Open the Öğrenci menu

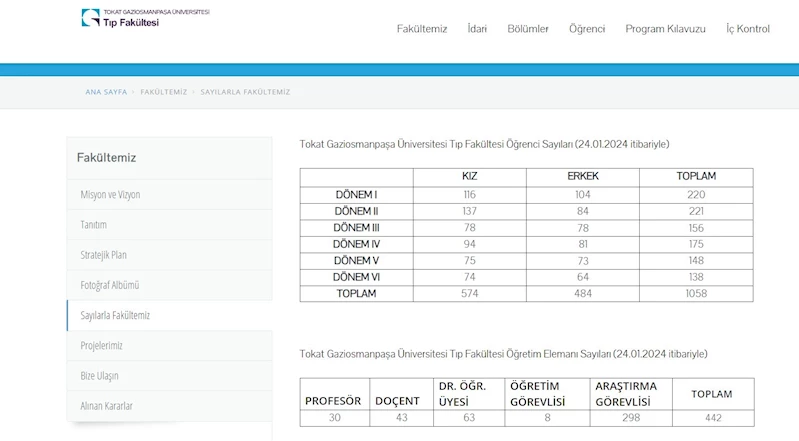pos(587,29)
